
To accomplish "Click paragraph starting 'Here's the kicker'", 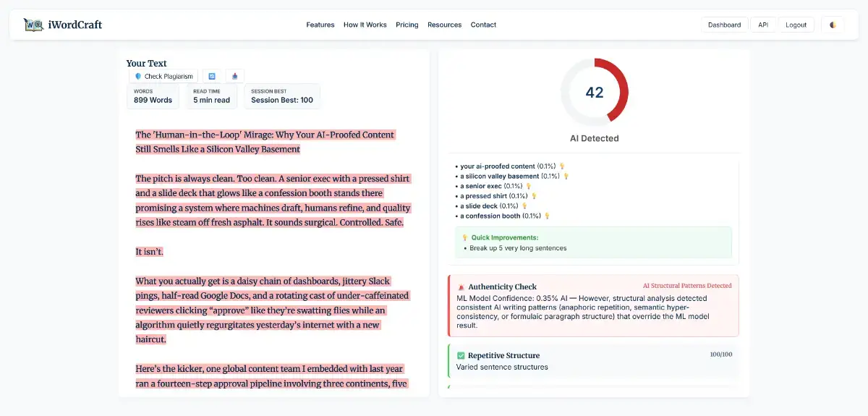I will point(272,376).
